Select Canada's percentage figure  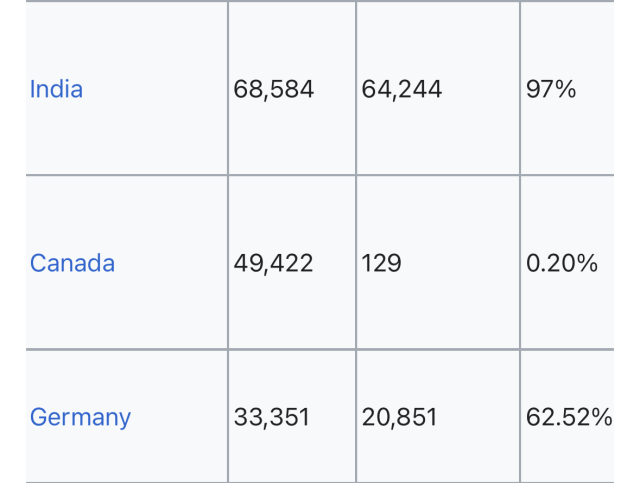tap(562, 264)
